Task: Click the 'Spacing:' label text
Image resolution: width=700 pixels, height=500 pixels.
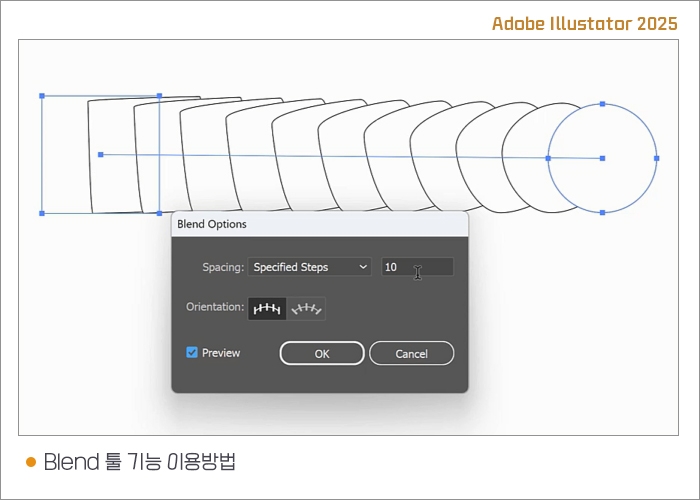Action: [223, 267]
